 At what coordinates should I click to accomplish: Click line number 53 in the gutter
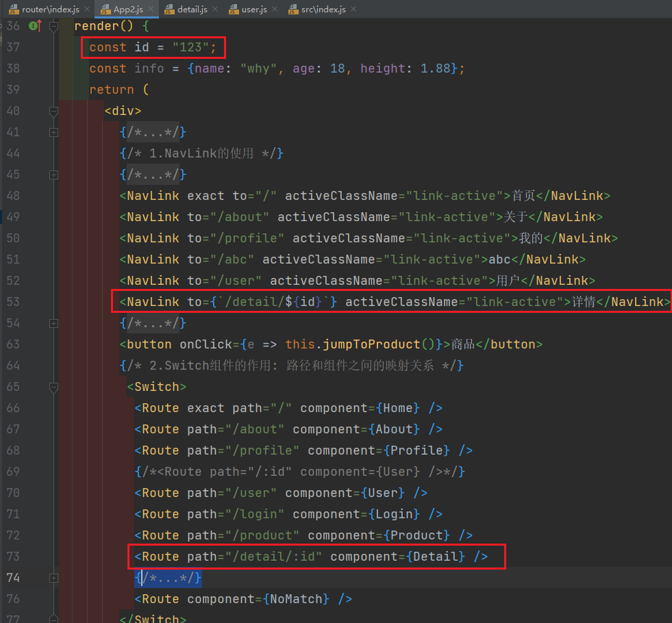13,302
